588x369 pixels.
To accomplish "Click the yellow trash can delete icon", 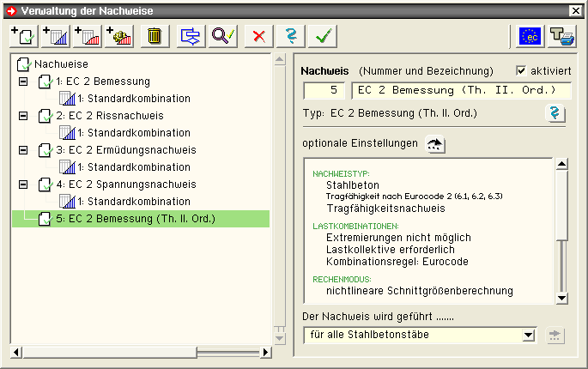I will (155, 36).
